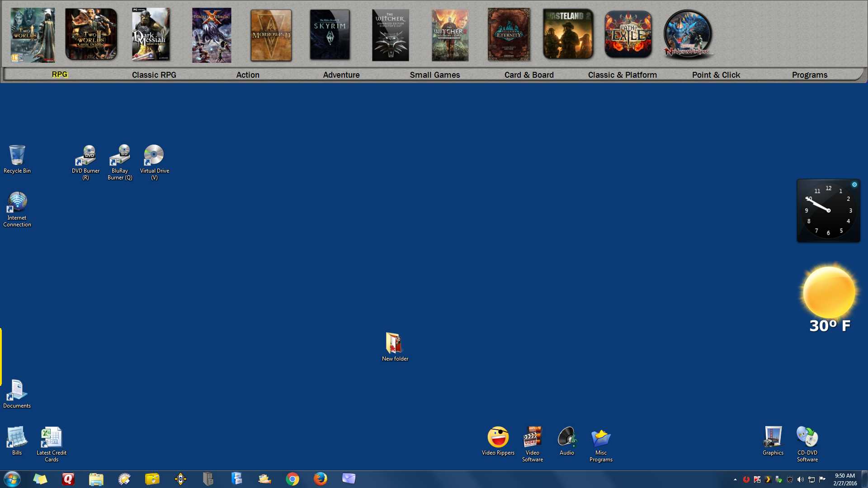Launch Pillars of Eternity icon

pyautogui.click(x=509, y=35)
